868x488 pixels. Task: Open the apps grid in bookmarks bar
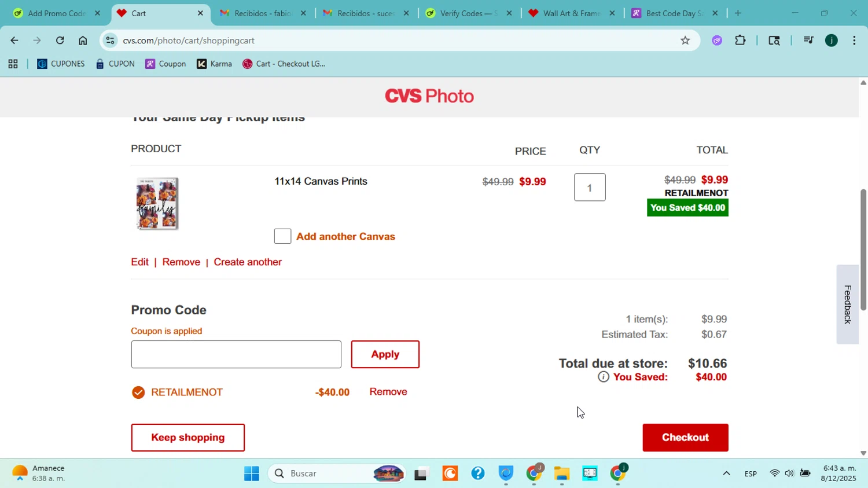[x=13, y=64]
